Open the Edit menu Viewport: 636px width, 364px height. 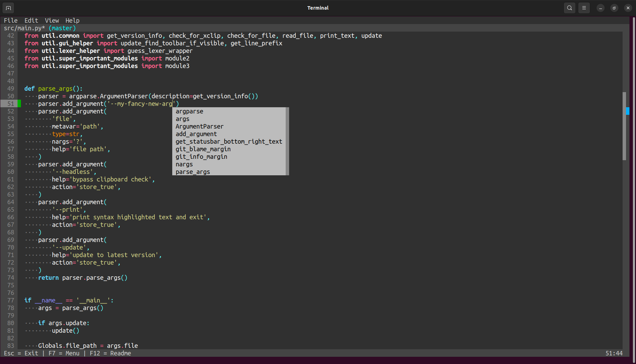(x=31, y=21)
